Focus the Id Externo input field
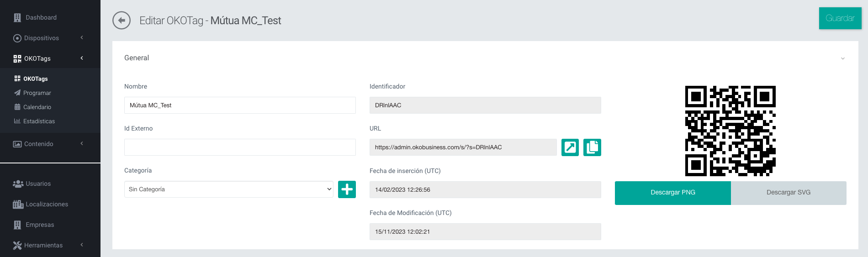This screenshot has width=868, height=257. tap(240, 147)
